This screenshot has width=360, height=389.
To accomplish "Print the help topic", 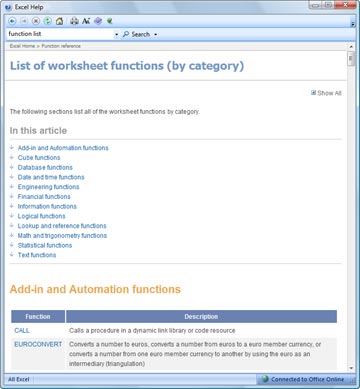I will click(x=74, y=21).
